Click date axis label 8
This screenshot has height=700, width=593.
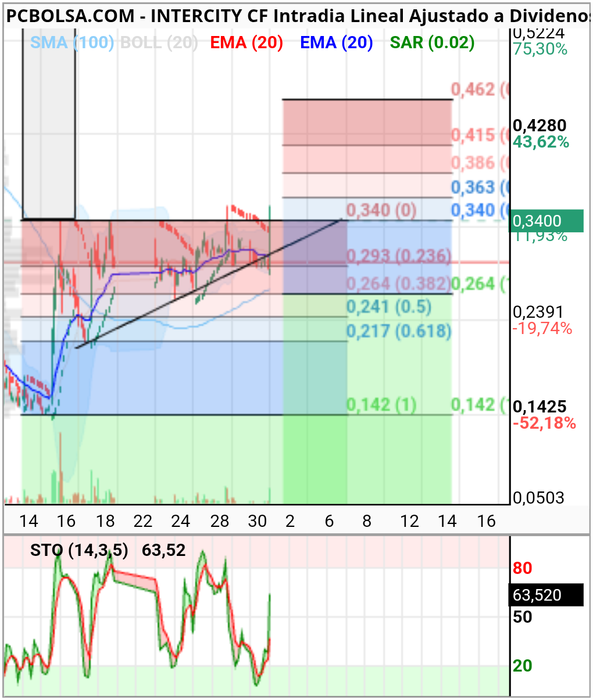[x=367, y=520]
